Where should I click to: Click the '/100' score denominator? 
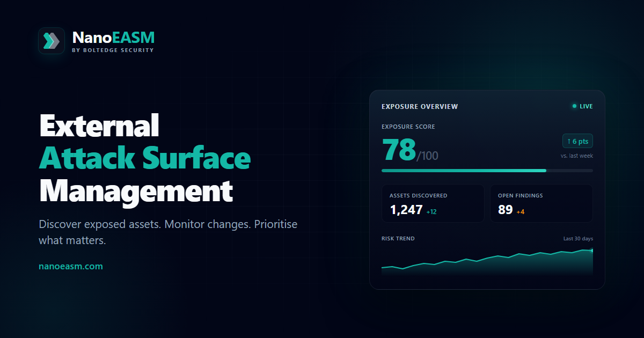(428, 156)
